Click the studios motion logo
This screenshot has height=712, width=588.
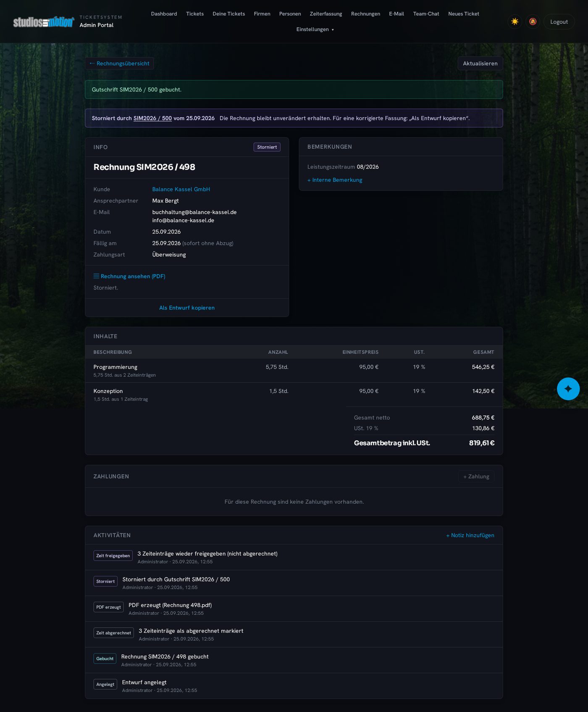44,22
